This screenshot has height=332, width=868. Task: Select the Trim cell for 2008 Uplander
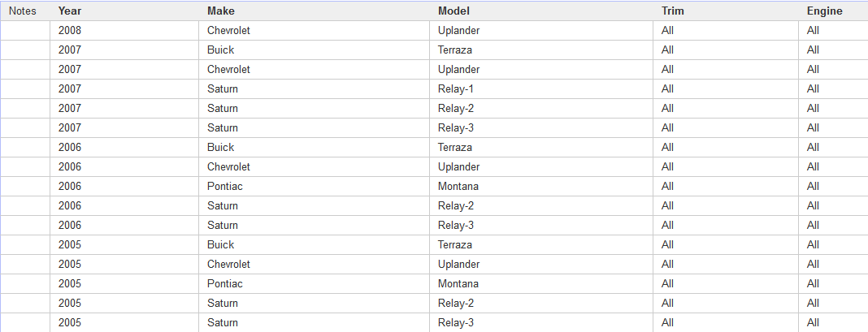726,30
